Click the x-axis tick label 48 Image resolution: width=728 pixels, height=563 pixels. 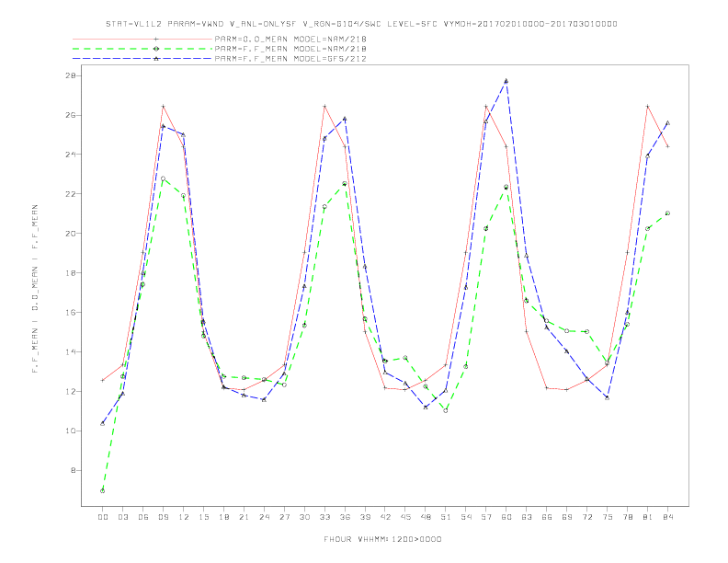pos(426,517)
